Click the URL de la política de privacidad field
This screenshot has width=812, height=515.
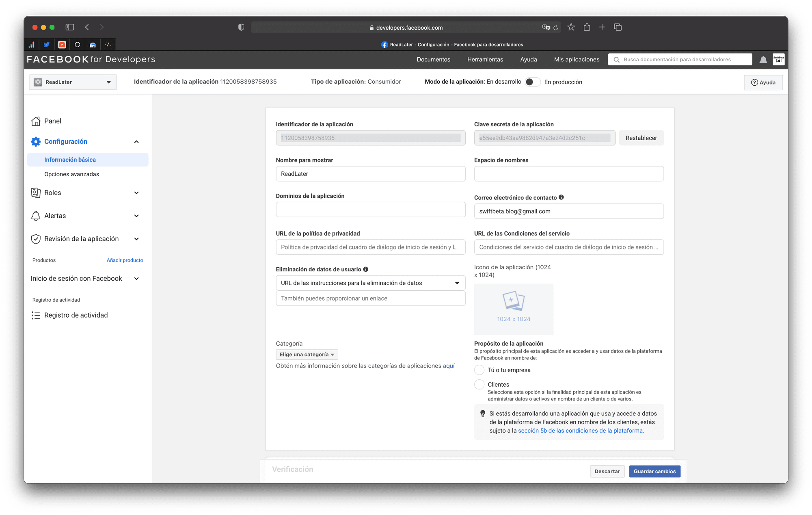(371, 247)
